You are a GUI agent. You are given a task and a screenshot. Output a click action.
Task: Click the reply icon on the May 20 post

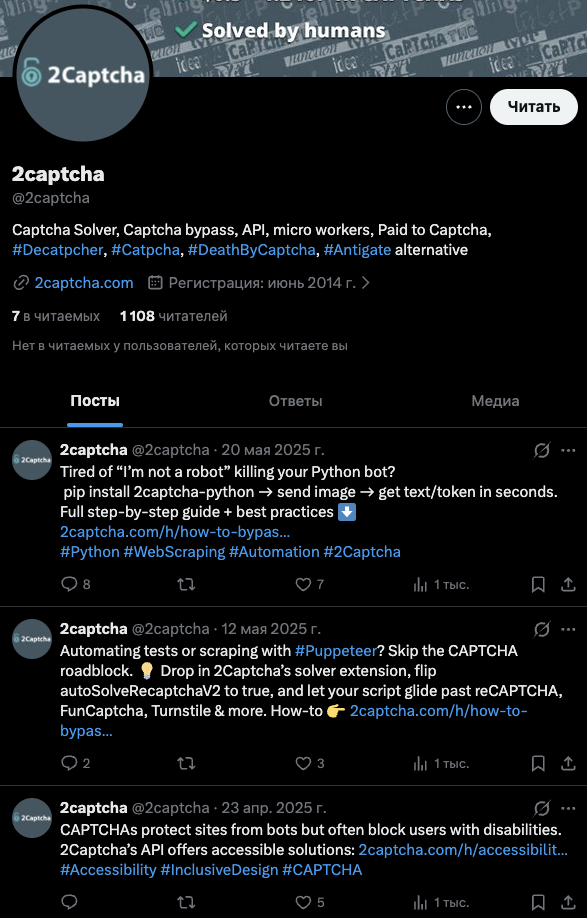(68, 584)
